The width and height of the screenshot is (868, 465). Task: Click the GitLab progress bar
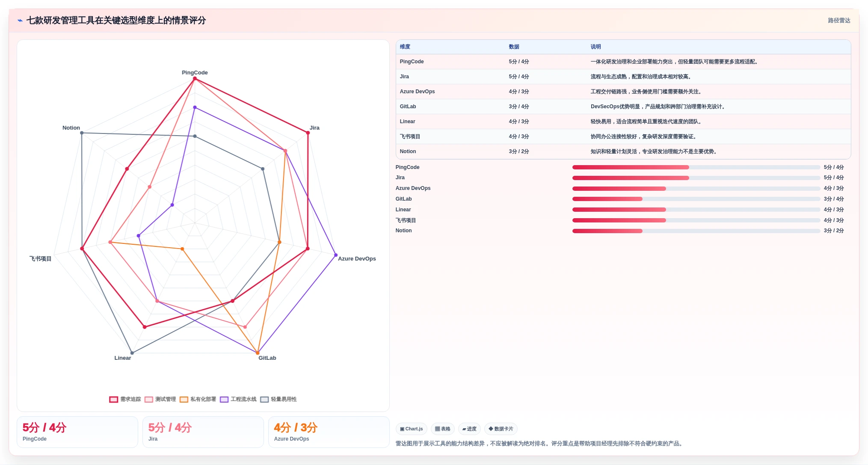coord(696,199)
